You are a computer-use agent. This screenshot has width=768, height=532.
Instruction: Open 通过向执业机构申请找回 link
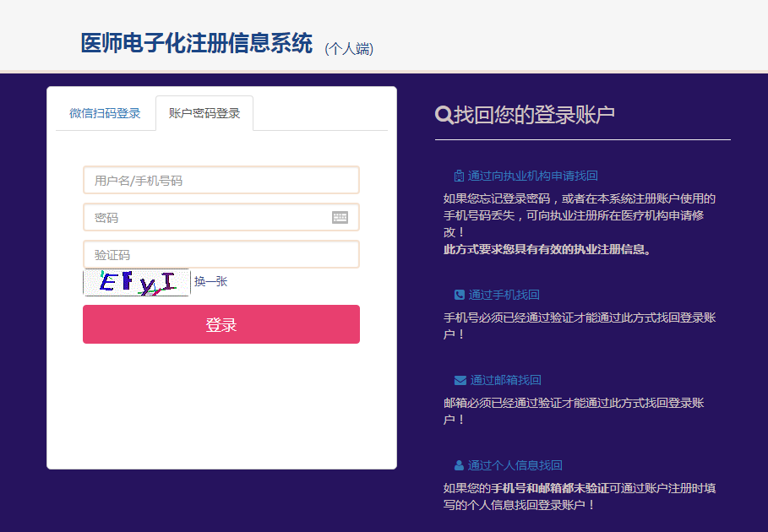click(x=532, y=176)
